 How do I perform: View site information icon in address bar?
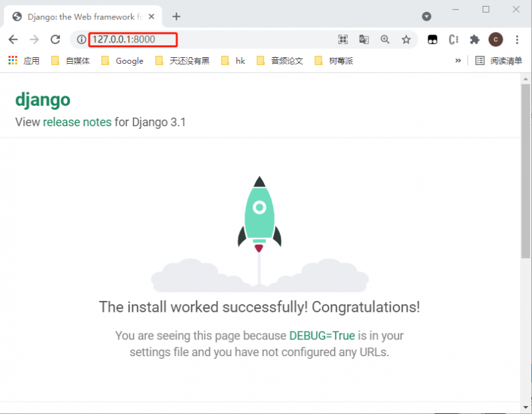pos(81,40)
